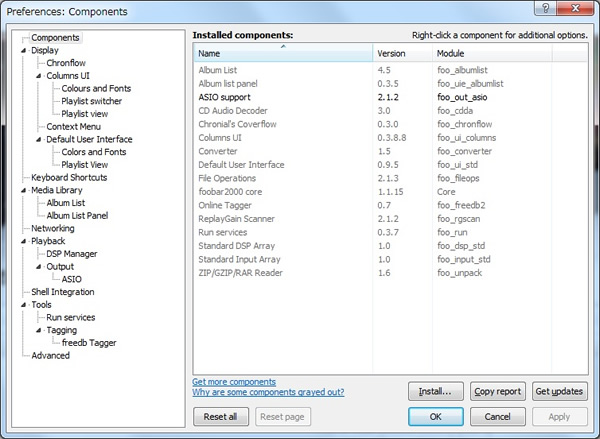Click the Get updates button
Viewport: 600px width, 439px height.
[559, 391]
